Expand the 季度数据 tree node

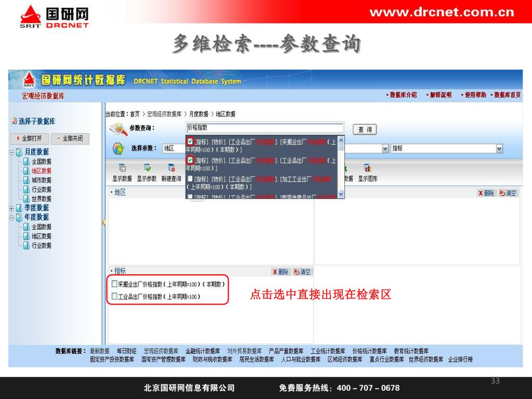point(11,208)
